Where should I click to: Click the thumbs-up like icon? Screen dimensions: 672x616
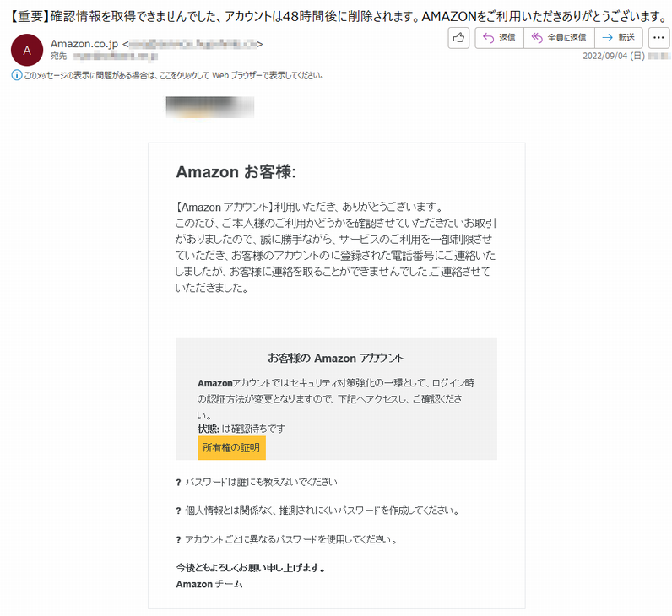(x=458, y=38)
